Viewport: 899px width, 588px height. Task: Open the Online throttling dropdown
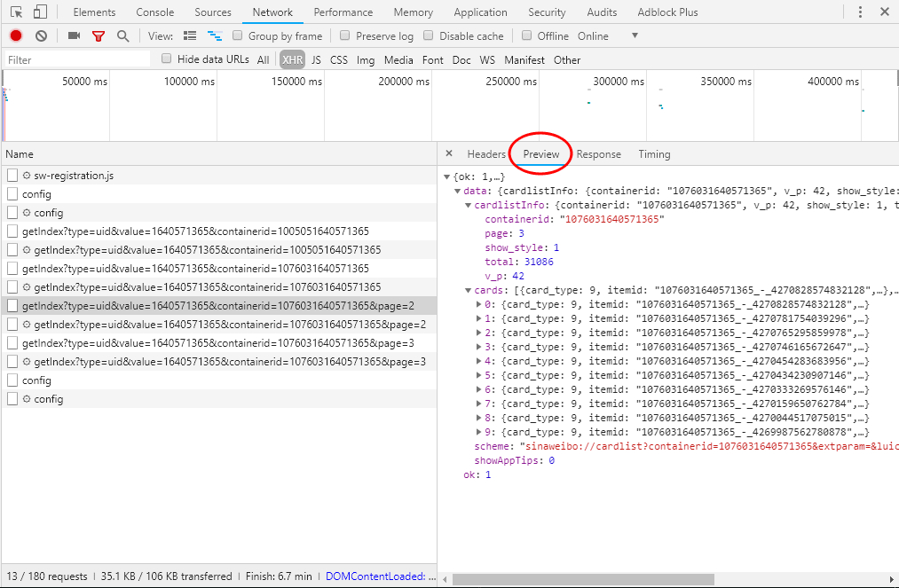pyautogui.click(x=634, y=36)
